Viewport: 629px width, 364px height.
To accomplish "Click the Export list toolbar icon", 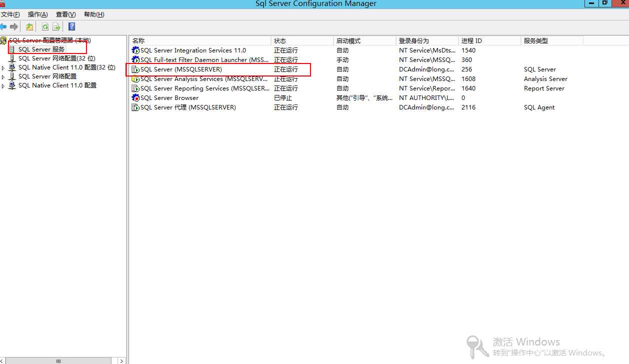I will pyautogui.click(x=56, y=26).
